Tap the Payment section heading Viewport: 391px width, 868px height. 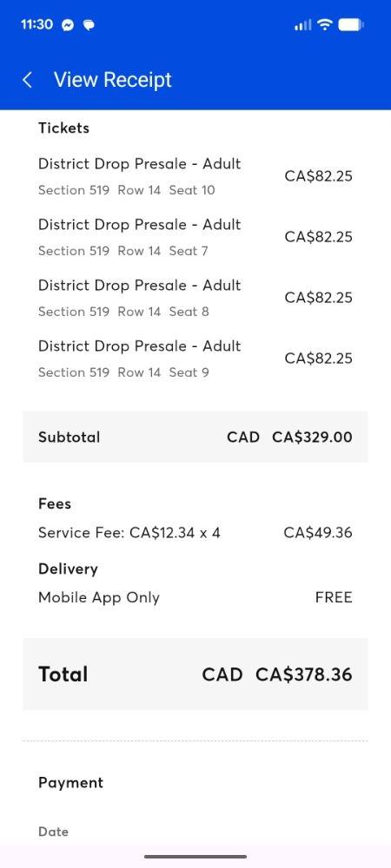click(x=71, y=783)
